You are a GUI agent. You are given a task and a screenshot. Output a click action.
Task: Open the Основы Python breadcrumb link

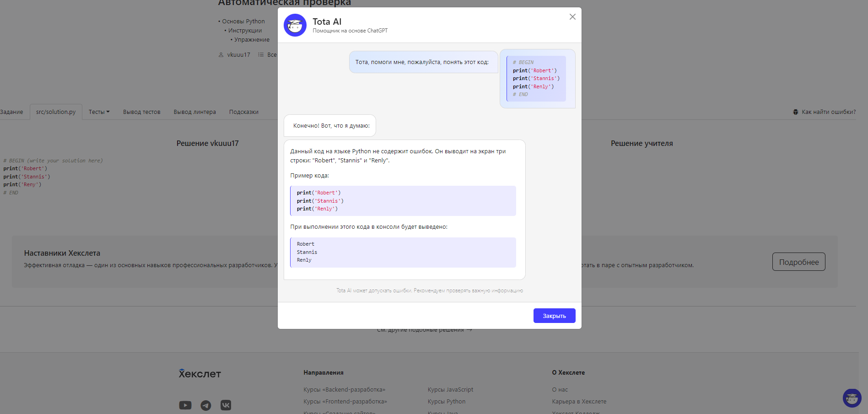tap(243, 22)
